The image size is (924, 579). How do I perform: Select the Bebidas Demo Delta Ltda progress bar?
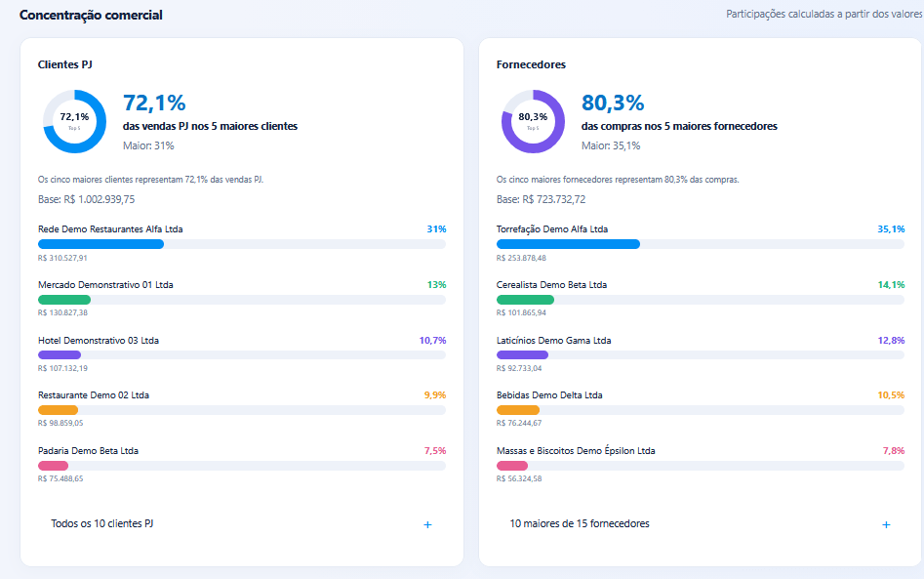[x=700, y=410]
